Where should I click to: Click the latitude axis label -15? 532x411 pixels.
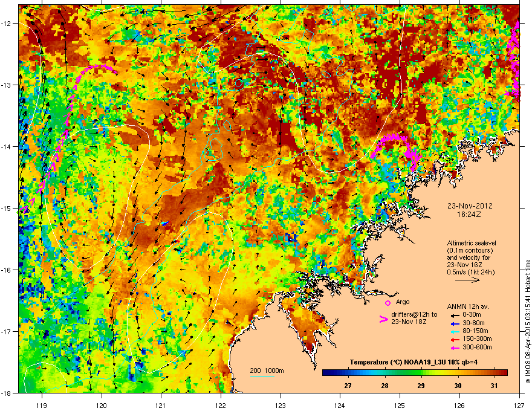tap(7, 208)
